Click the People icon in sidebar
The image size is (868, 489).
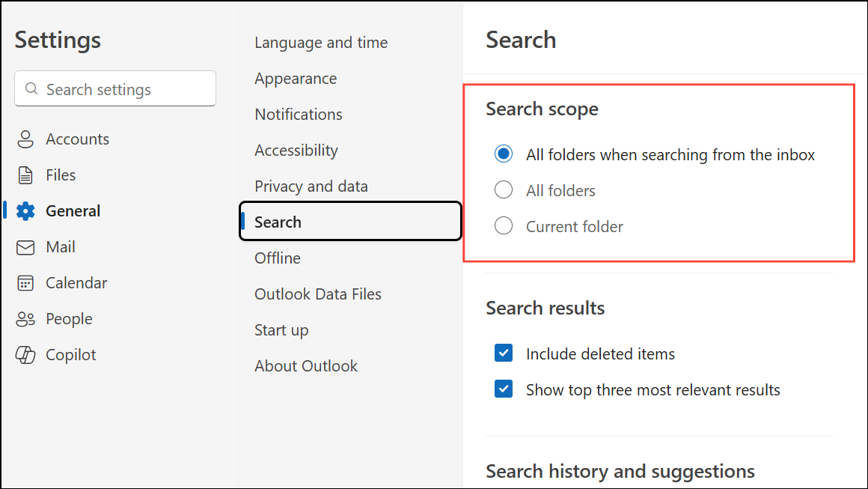[25, 319]
